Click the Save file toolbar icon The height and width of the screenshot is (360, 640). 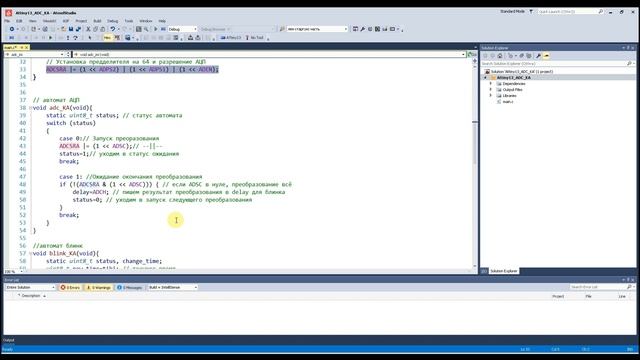71,29
